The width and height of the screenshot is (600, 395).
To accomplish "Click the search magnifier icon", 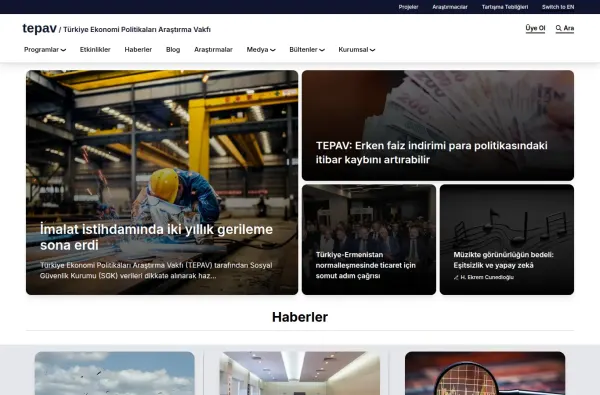I will pos(559,28).
